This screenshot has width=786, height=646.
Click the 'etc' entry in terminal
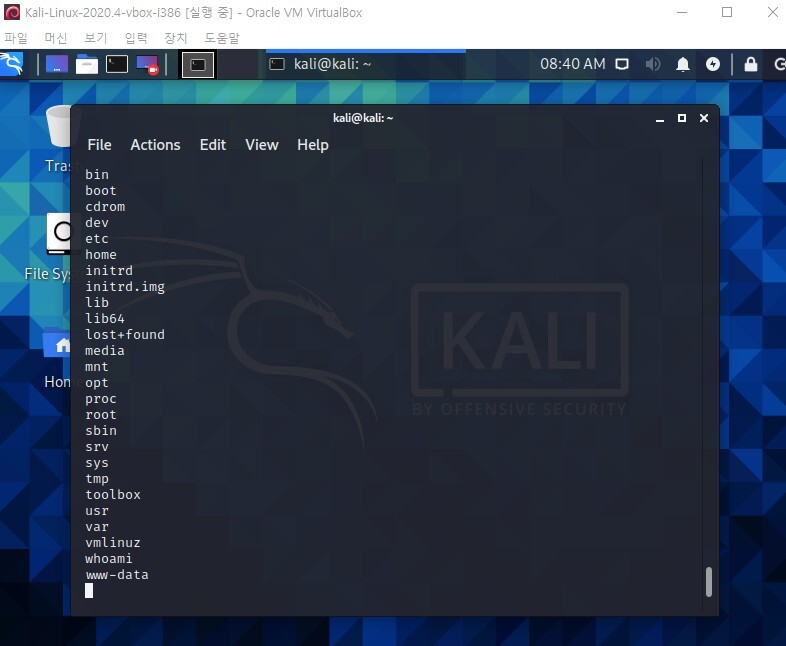pos(97,239)
